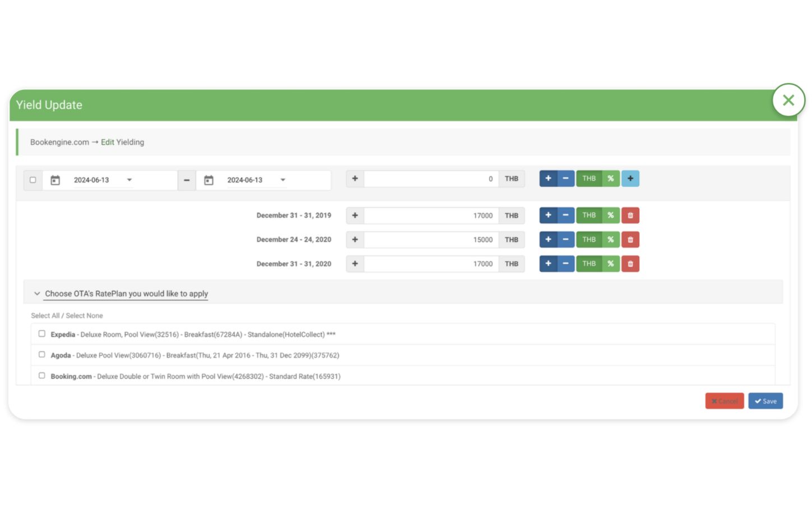This screenshot has height=508, width=812.
Task: Choose THB mode for December 24 - 24, 2020
Action: coord(589,240)
